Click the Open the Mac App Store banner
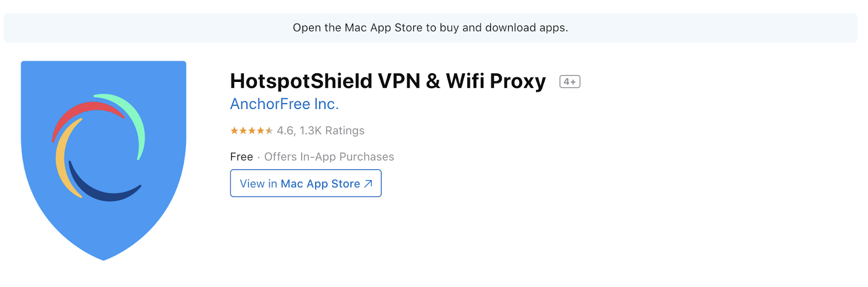868x287 pixels. [430, 28]
